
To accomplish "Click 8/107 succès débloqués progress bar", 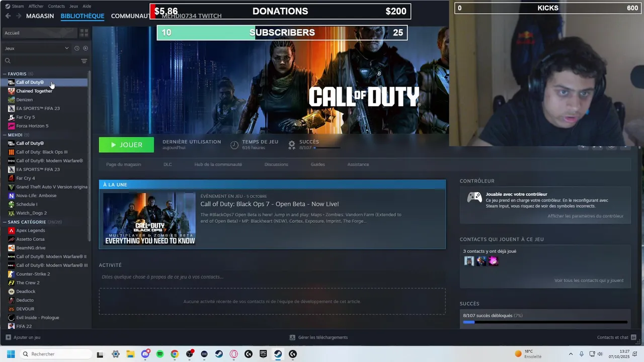I will (x=545, y=322).
